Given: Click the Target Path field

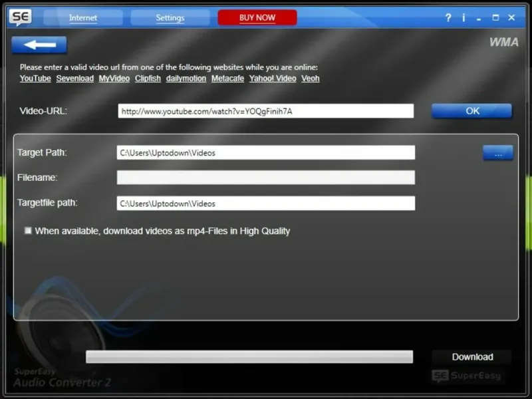Looking at the screenshot, I should pos(266,152).
